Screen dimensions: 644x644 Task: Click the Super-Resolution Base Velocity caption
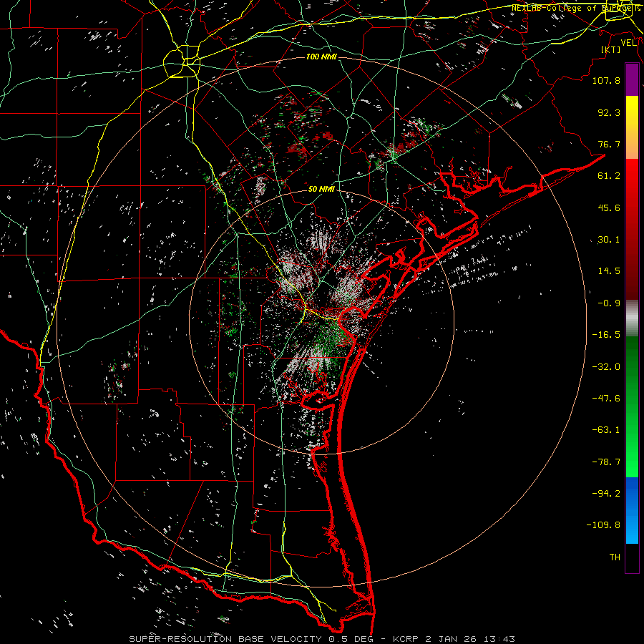click(x=321, y=639)
